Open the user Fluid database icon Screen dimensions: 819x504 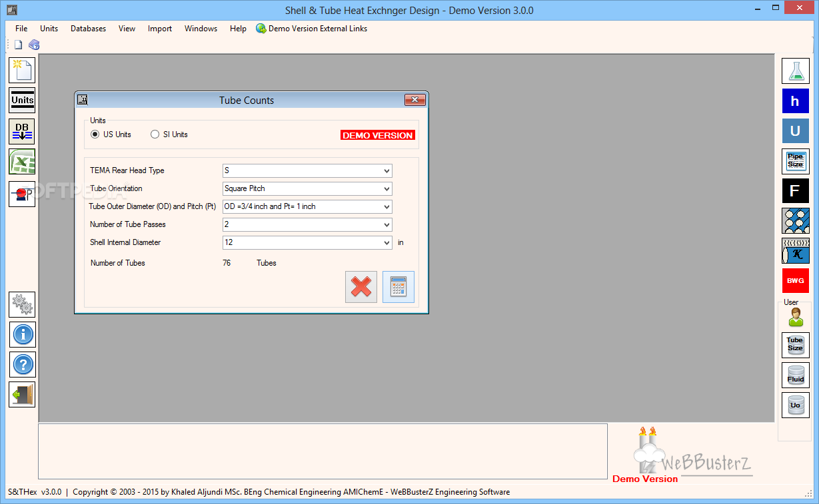(796, 376)
